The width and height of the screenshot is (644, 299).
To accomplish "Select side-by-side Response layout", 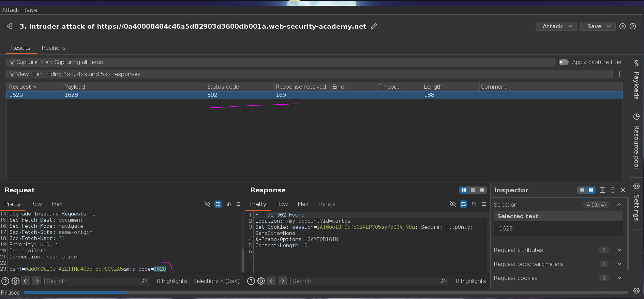I will point(464,190).
